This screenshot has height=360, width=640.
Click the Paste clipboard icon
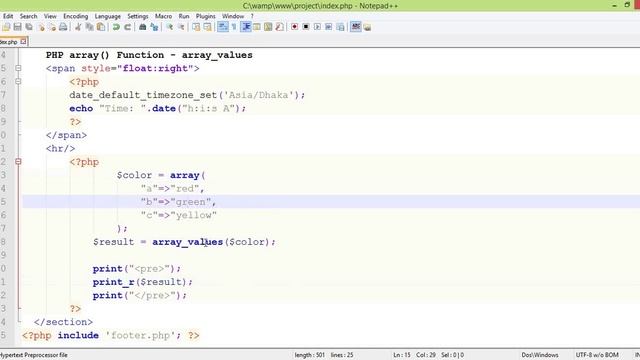pyautogui.click(x=100, y=27)
